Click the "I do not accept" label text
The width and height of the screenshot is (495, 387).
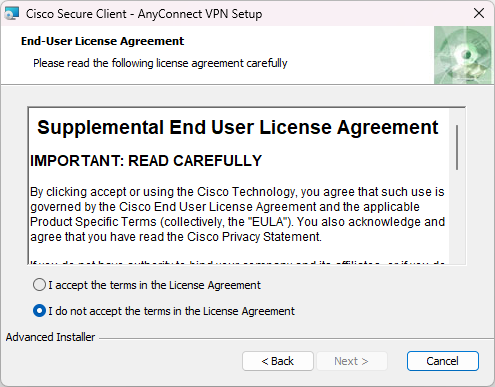171,311
